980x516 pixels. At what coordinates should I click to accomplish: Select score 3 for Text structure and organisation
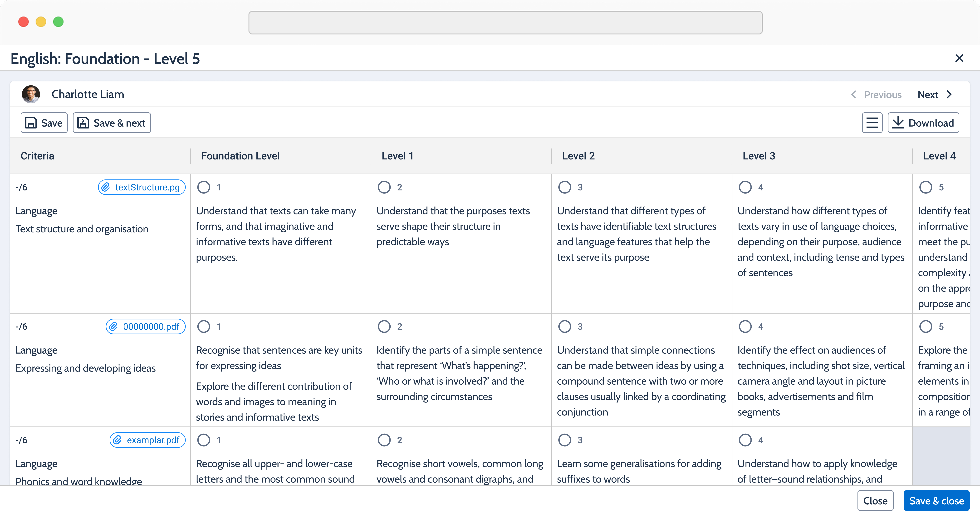pyautogui.click(x=565, y=187)
